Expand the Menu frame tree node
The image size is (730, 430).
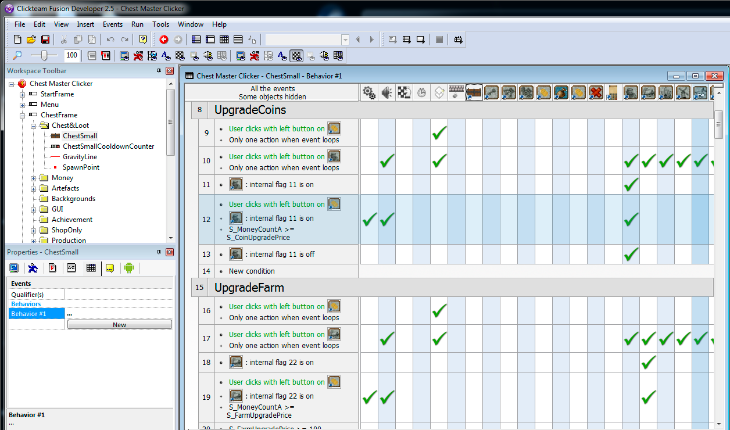pos(22,105)
